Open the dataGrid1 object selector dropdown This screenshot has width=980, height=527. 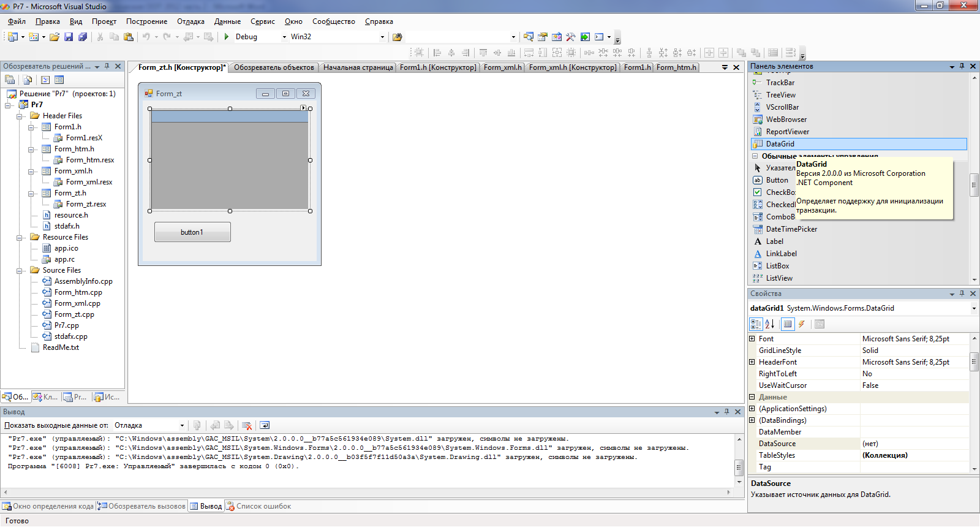tap(974, 308)
